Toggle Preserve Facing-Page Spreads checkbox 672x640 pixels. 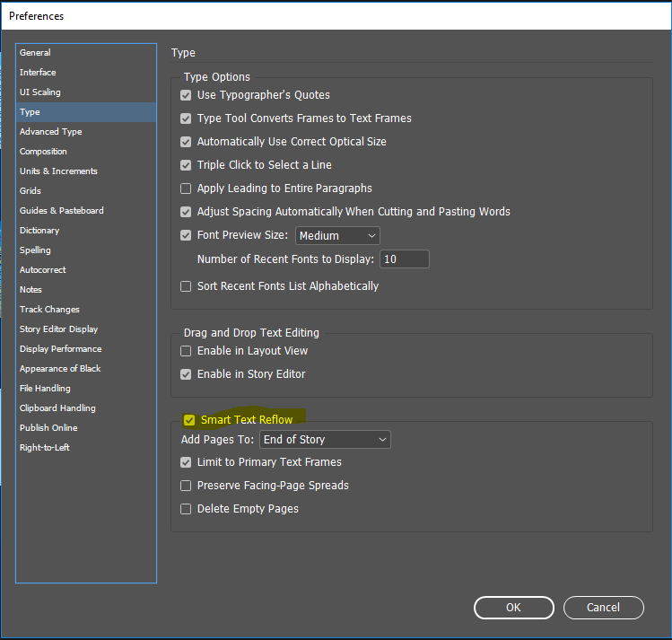pyautogui.click(x=187, y=486)
